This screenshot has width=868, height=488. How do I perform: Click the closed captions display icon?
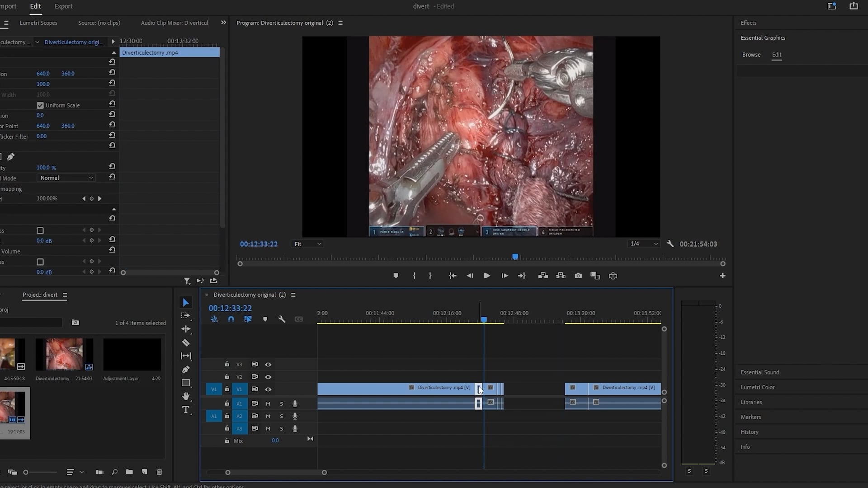[299, 319]
